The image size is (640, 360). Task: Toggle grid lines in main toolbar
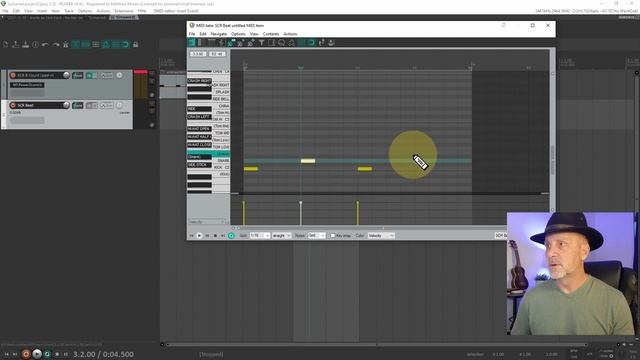116,44
